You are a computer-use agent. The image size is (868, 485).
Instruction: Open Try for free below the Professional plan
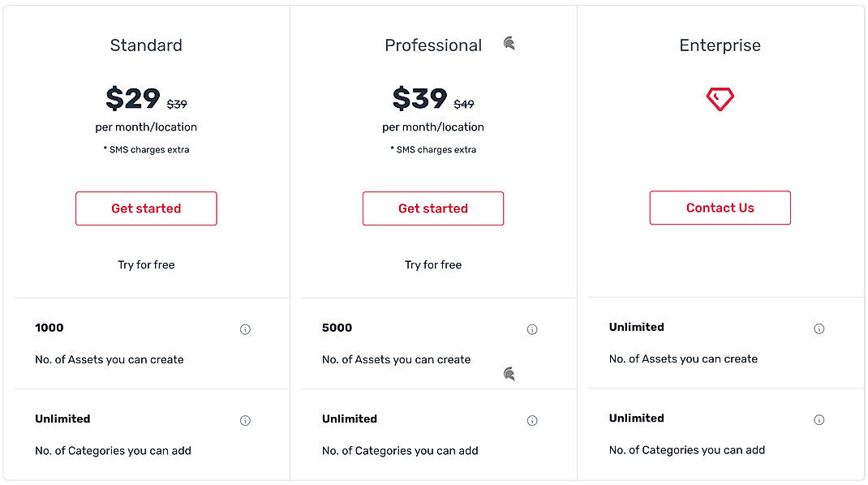[433, 264]
